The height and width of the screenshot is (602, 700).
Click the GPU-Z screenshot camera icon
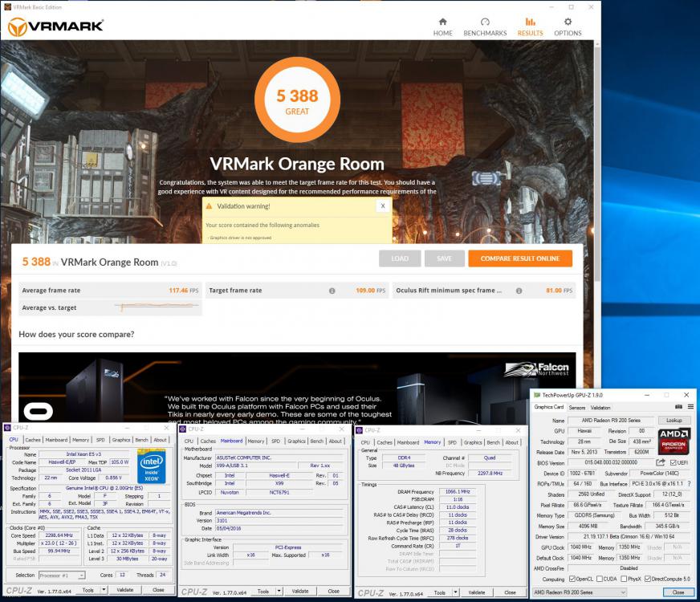click(x=678, y=407)
